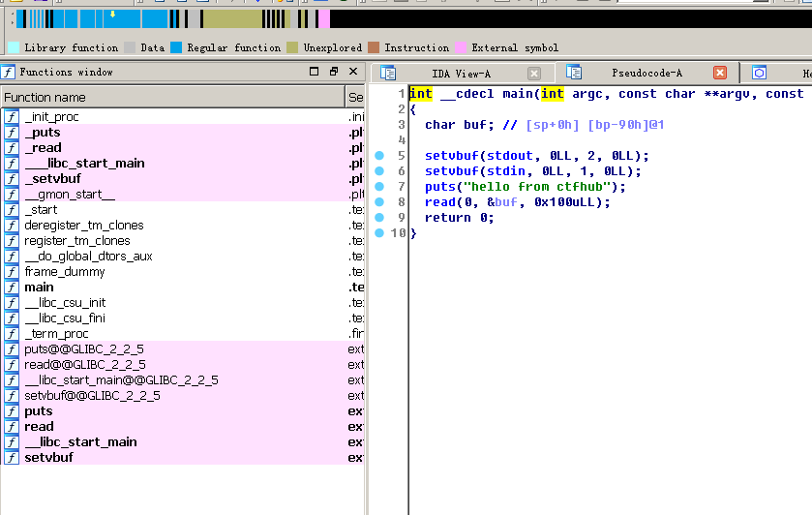The height and width of the screenshot is (515, 812).
Task: Float the Functions window panel
Action: click(334, 72)
